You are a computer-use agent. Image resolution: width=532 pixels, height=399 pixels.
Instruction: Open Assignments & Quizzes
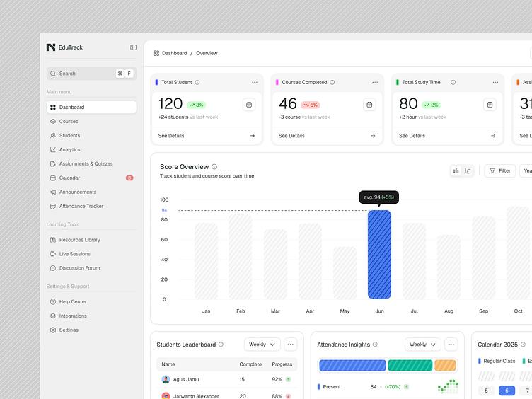point(91,164)
